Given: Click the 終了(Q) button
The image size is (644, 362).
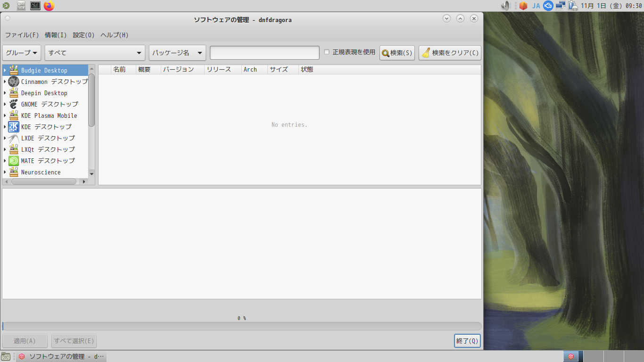Looking at the screenshot, I should [467, 341].
